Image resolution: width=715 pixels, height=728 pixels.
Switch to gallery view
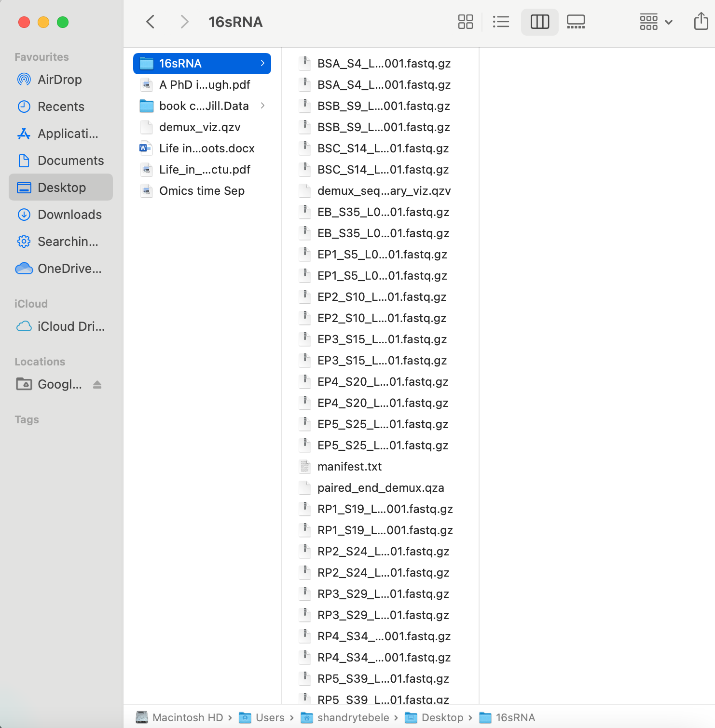pyautogui.click(x=576, y=22)
